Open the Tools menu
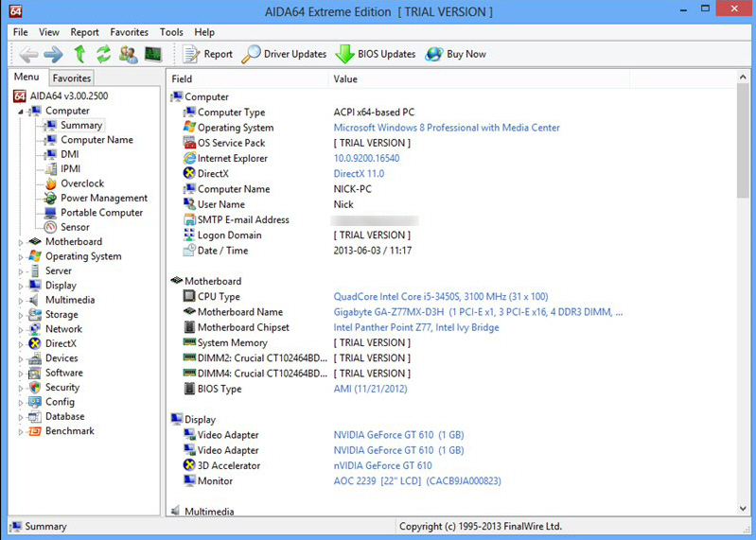This screenshot has width=756, height=540. click(x=171, y=32)
